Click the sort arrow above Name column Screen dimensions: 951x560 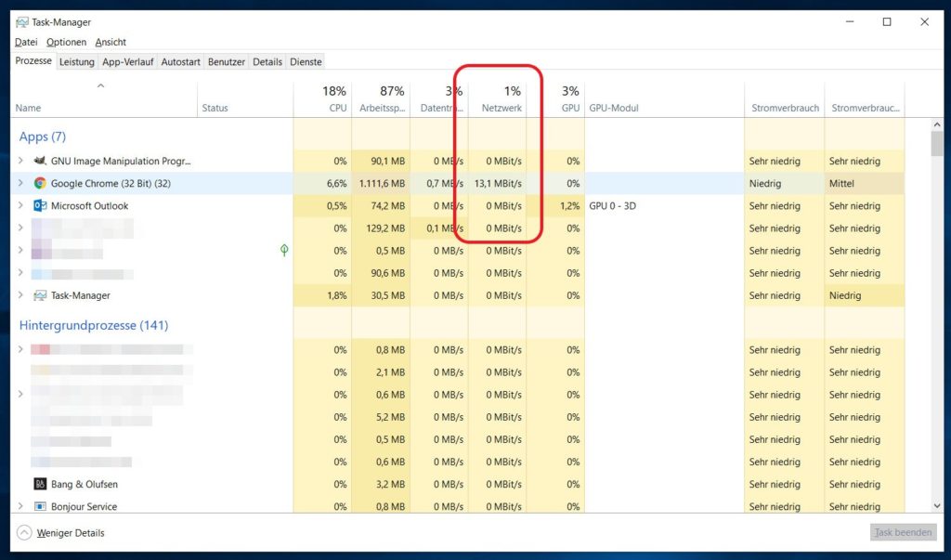pyautogui.click(x=100, y=85)
